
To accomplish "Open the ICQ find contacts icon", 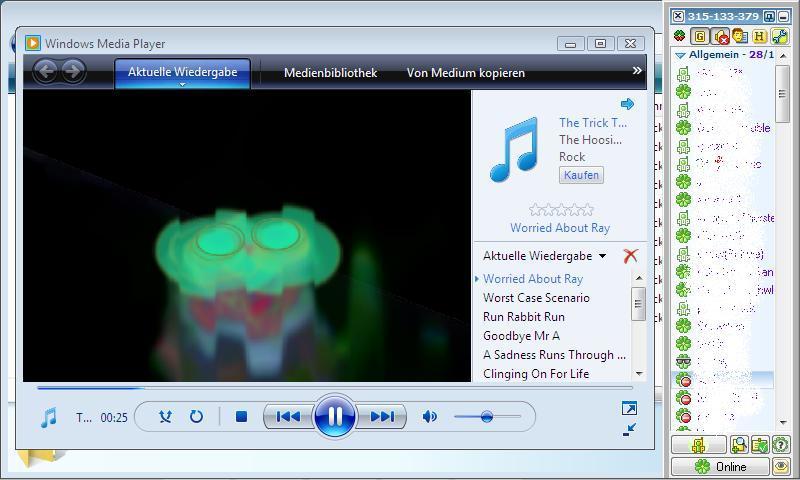I will tap(738, 445).
